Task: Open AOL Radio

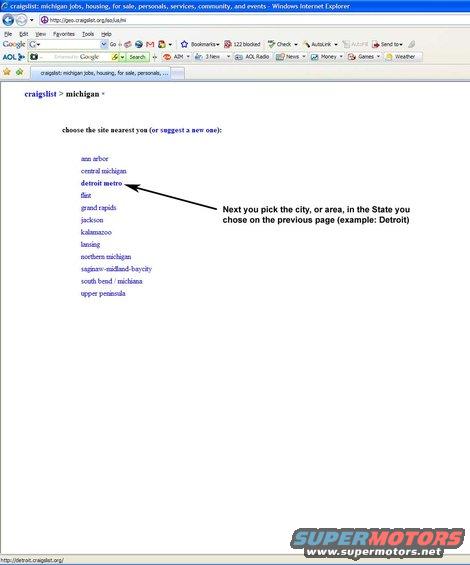Action: point(252,57)
